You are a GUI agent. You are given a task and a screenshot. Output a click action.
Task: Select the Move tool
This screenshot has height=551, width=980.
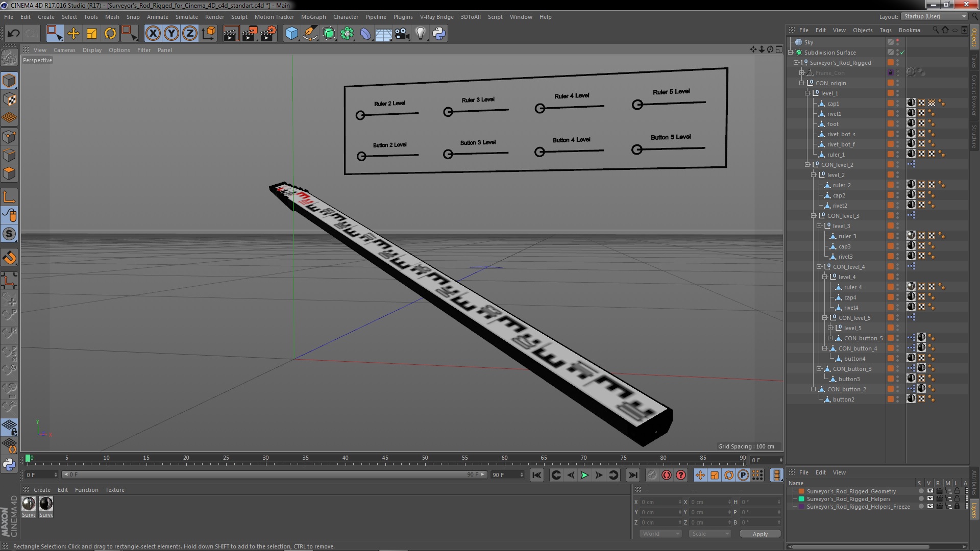pos(73,34)
